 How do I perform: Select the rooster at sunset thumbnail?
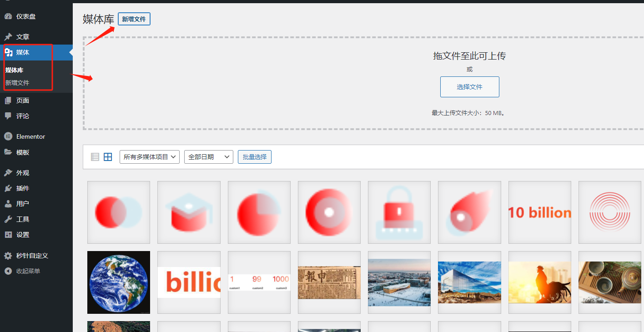pyautogui.click(x=540, y=282)
